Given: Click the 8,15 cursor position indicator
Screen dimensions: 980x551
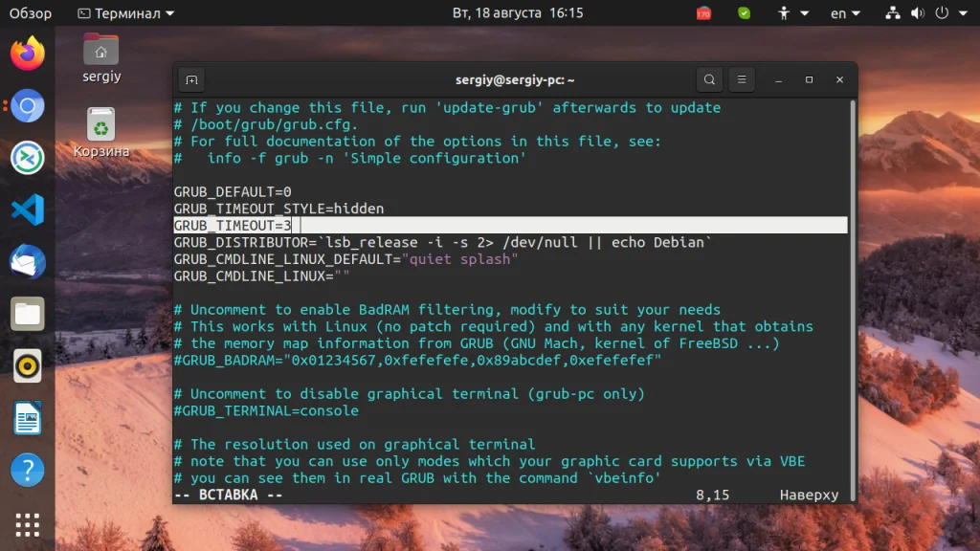Looking at the screenshot, I should click(712, 495).
